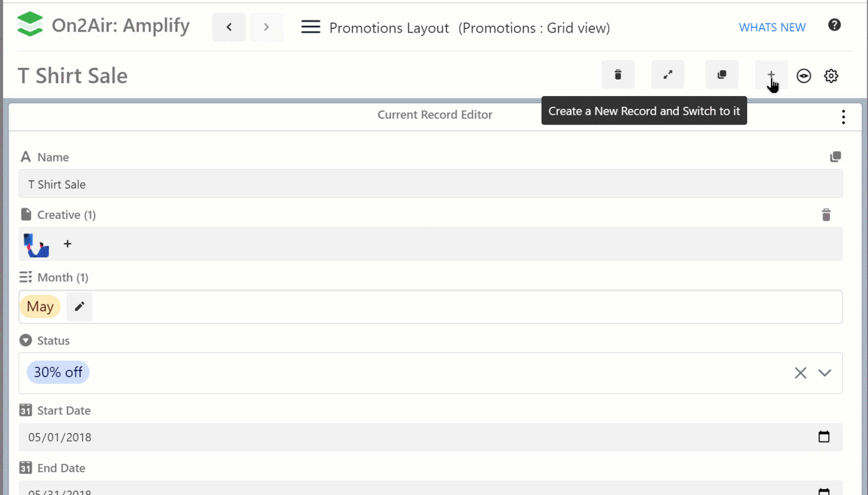Expand the record with the arrows icon
Viewport: 868px width, 495px height.
coord(667,75)
